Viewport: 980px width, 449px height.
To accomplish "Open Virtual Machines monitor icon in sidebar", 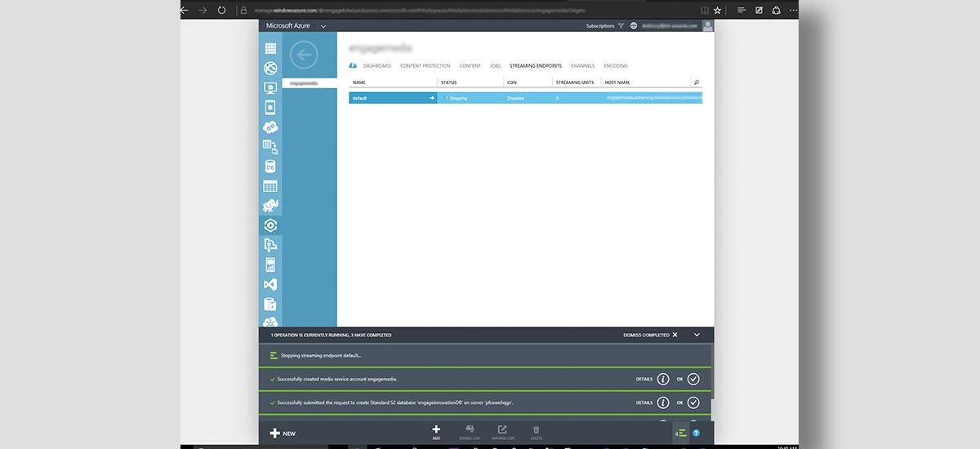I will [x=270, y=88].
